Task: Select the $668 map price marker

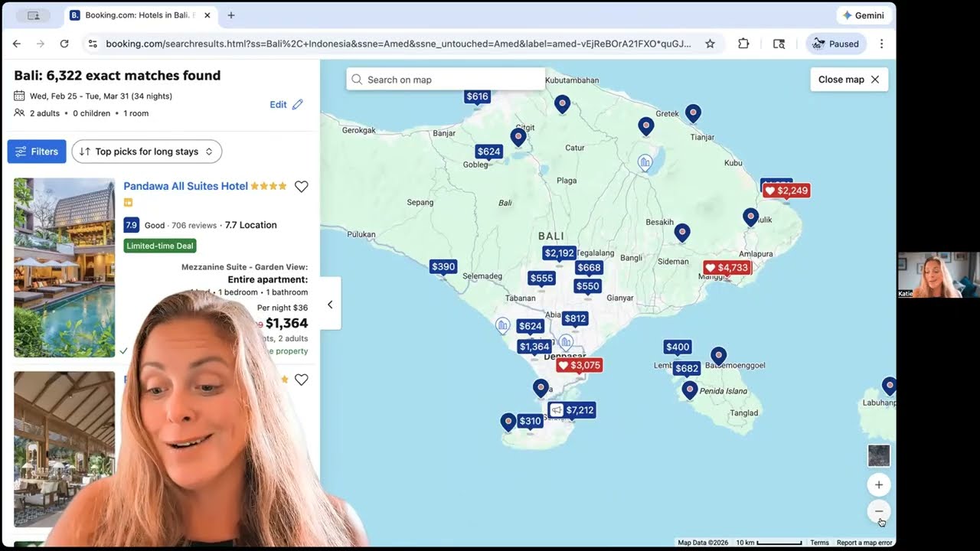Action: pyautogui.click(x=589, y=268)
